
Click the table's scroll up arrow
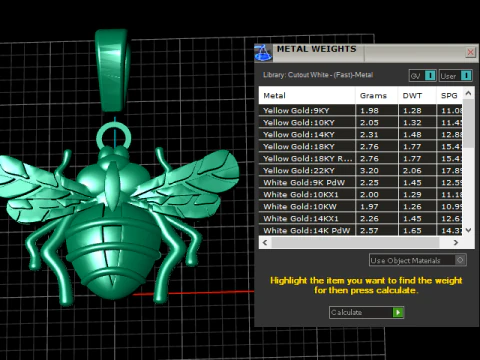(468, 93)
